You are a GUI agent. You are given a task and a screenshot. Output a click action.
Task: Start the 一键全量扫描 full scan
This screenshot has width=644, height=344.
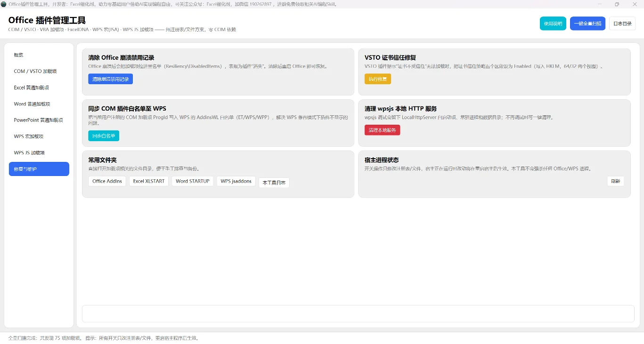pyautogui.click(x=587, y=24)
